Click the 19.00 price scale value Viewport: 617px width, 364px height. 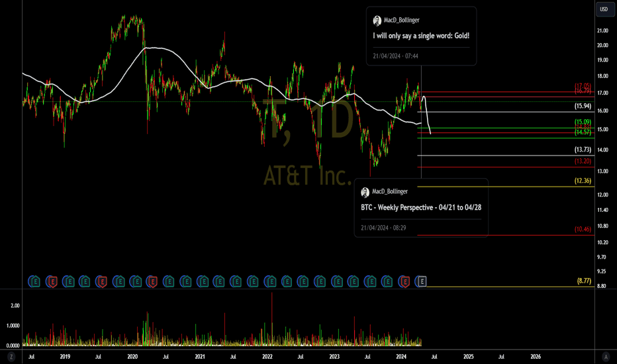[602, 60]
